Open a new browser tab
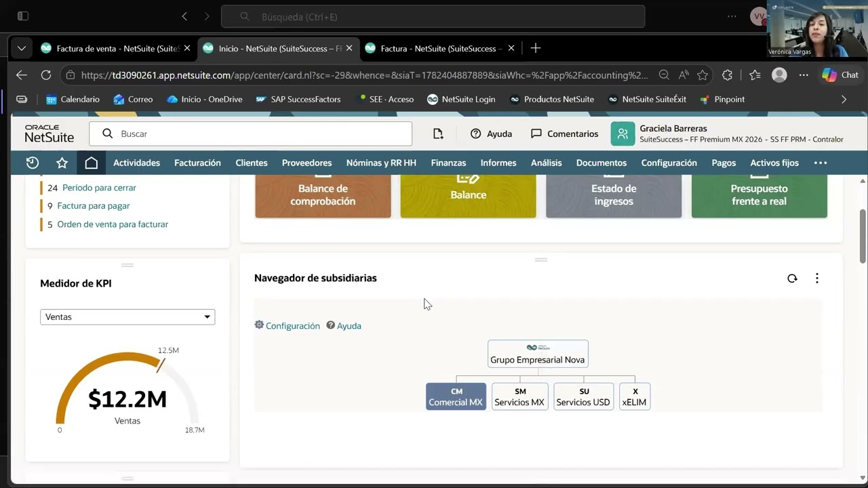Viewport: 868px width, 488px height. 536,48
